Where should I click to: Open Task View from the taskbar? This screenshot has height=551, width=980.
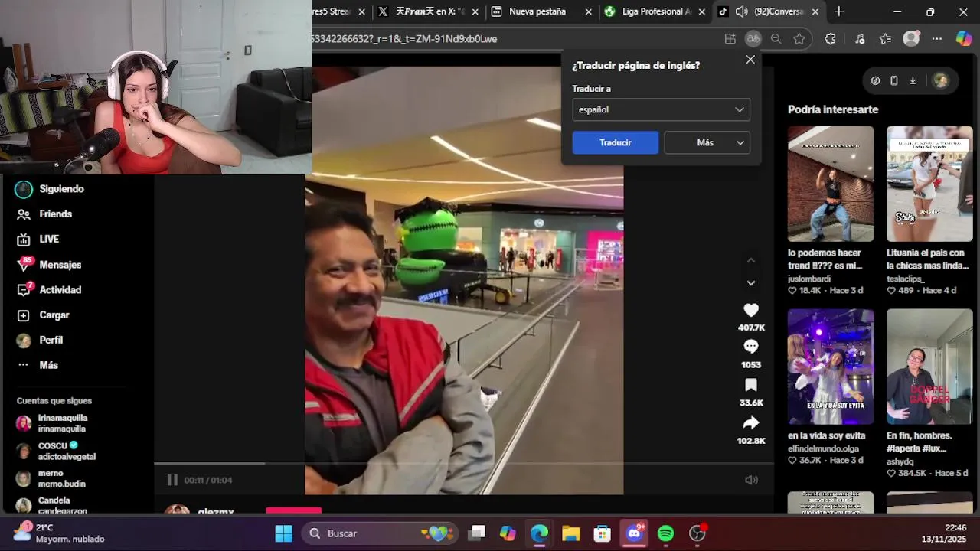point(477,533)
